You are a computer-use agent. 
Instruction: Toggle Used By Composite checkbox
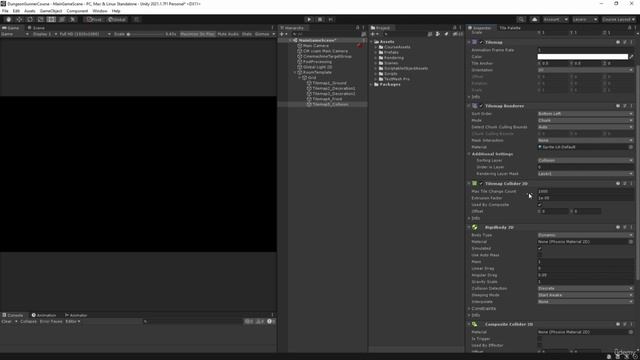(x=540, y=204)
